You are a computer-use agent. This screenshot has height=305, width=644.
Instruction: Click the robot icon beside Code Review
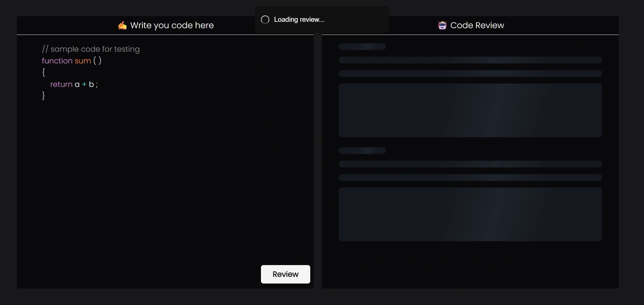(x=442, y=26)
